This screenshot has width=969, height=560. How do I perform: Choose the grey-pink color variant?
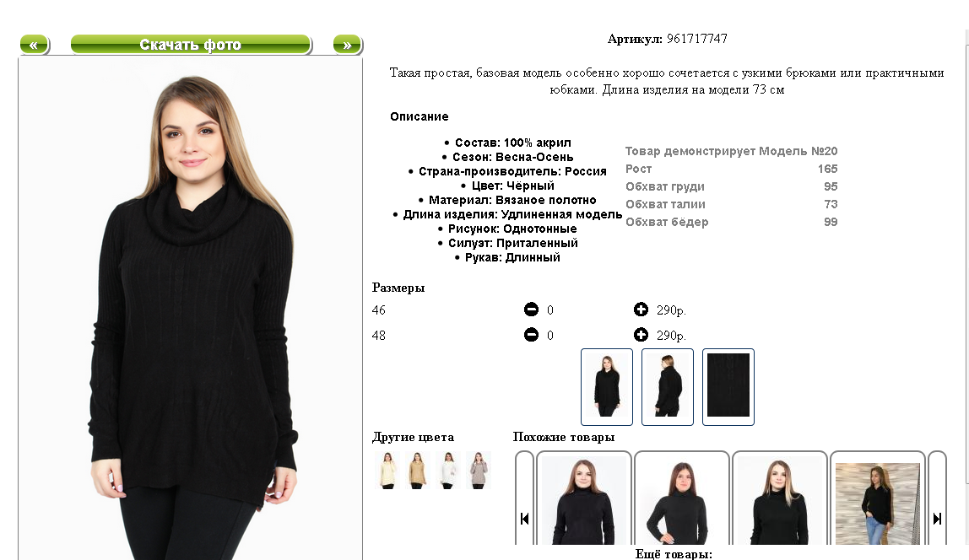(x=479, y=470)
